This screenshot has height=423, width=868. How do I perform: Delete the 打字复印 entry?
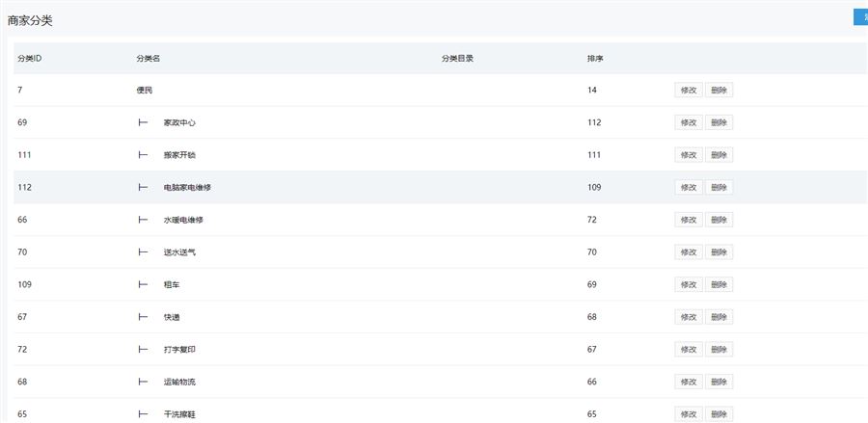[719, 349]
